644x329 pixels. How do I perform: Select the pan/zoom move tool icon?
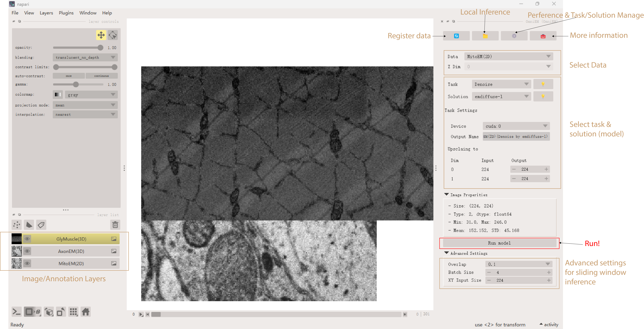pos(101,35)
